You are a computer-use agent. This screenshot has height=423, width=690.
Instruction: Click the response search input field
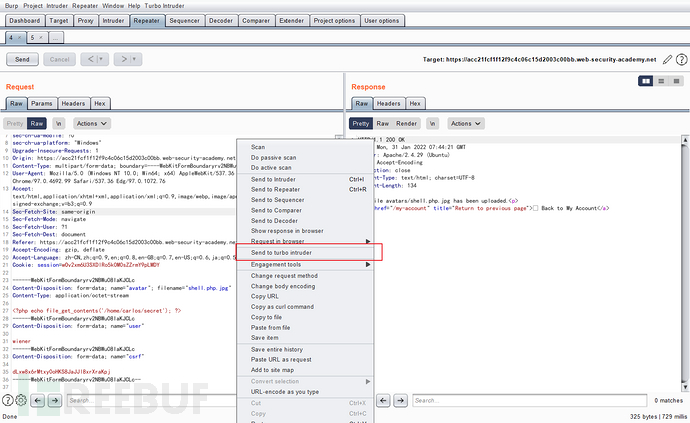[529, 401]
